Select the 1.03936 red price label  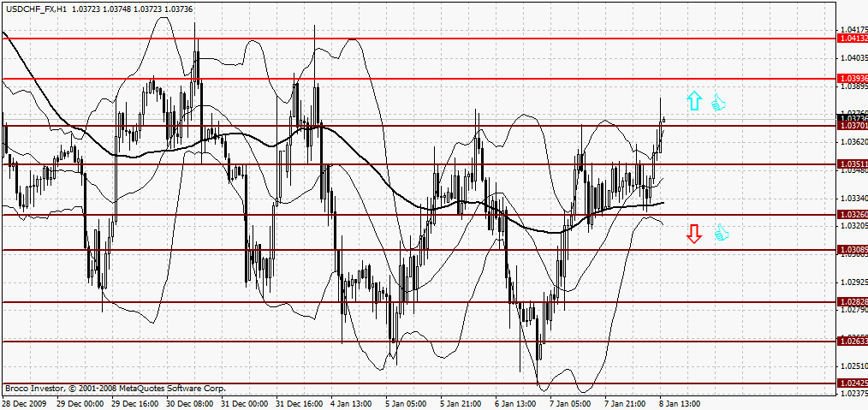coord(853,79)
